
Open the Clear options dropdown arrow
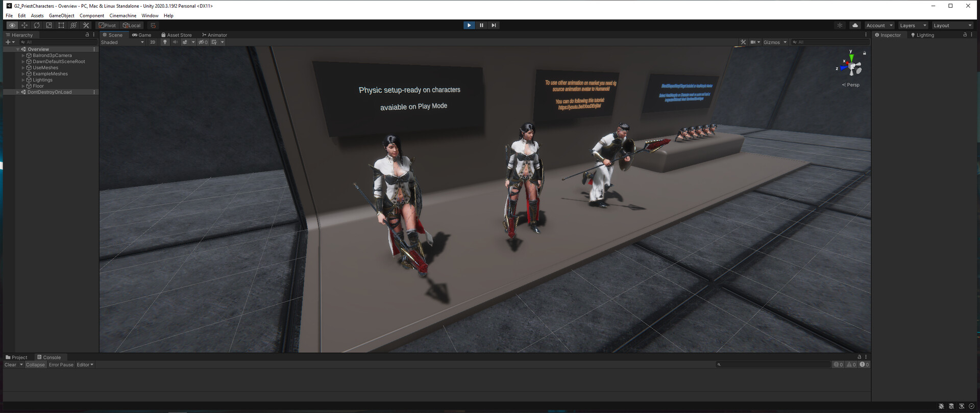tap(21, 365)
